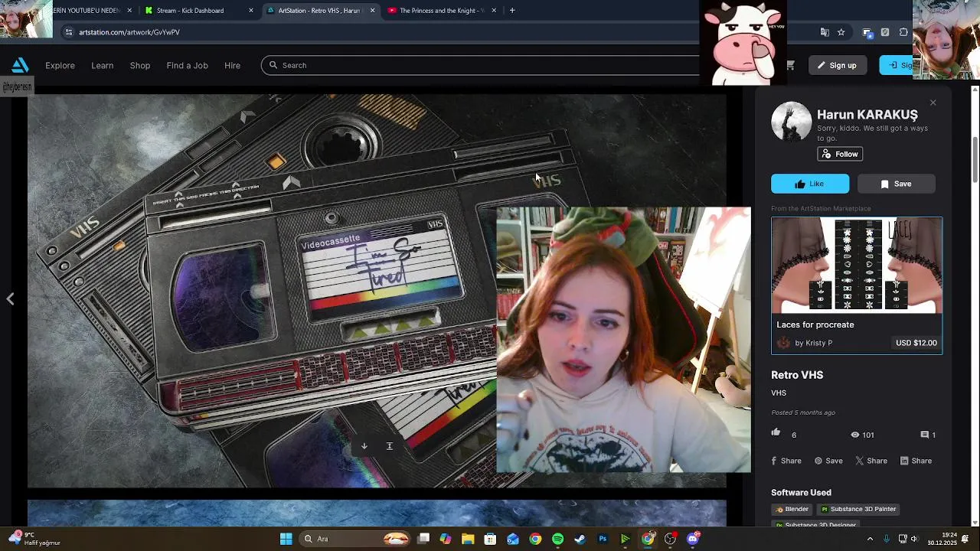The height and width of the screenshot is (551, 980).
Task: Go to previous artwork arrow
Action: [11, 299]
